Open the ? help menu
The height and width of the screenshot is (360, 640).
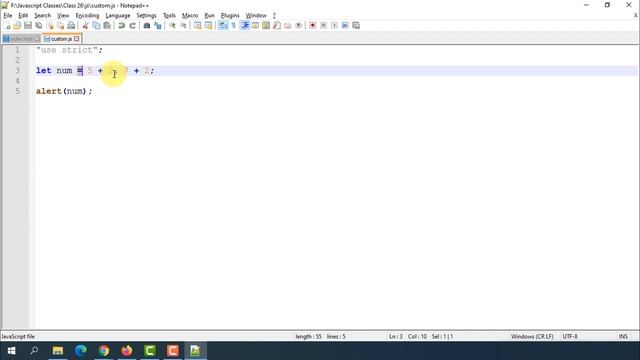click(274, 16)
